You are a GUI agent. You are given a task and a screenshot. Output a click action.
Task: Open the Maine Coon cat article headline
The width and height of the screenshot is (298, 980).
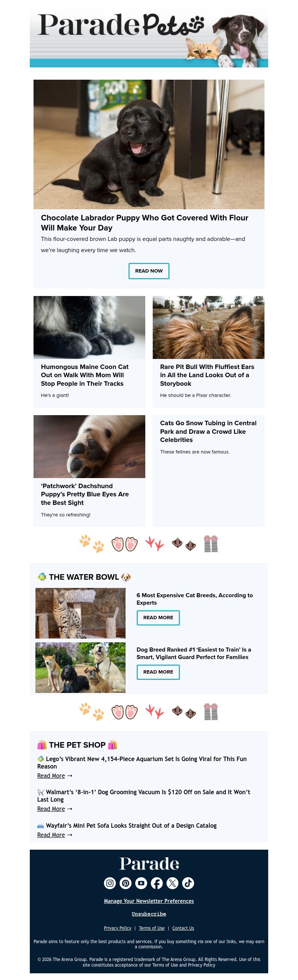[85, 375]
